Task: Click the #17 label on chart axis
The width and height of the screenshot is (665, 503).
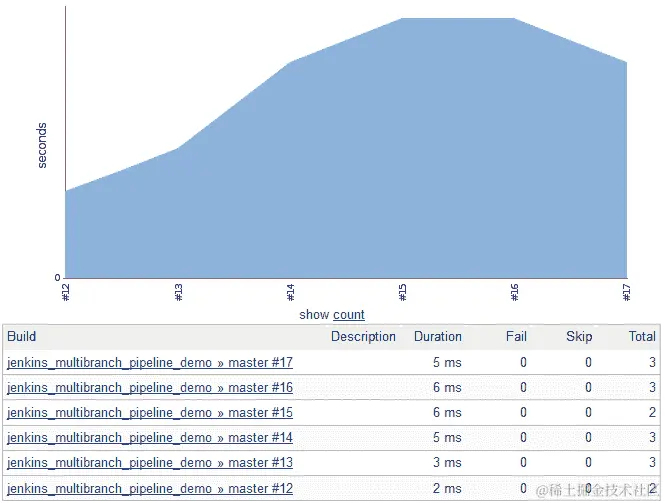Action: point(627,292)
